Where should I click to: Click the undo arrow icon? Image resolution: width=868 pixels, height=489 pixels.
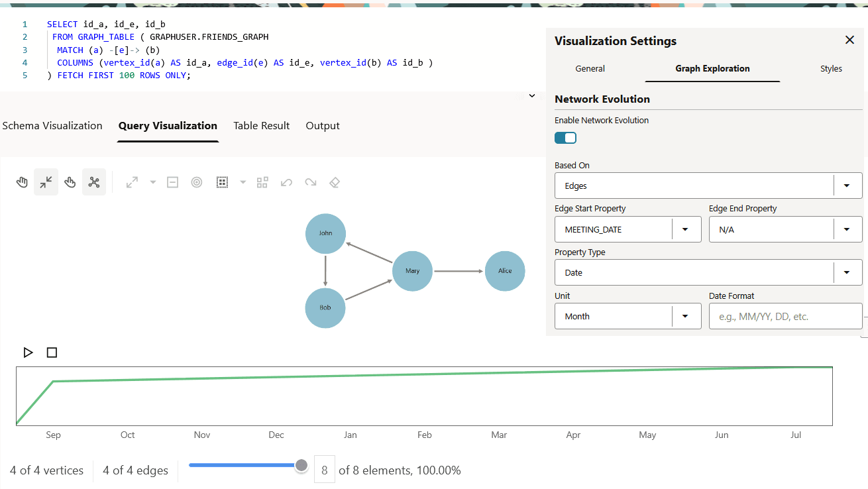click(286, 182)
